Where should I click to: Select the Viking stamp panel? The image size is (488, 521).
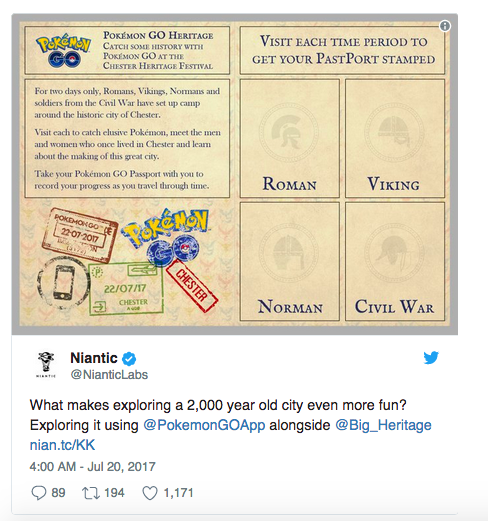[395, 138]
